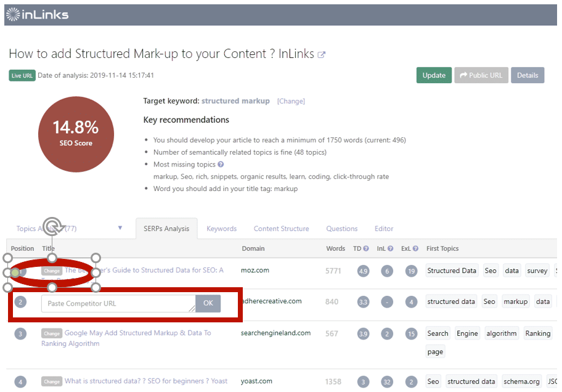The width and height of the screenshot is (562, 392).
Task: Click the ExL badge 19 in the moz.com row
Action: coord(411,271)
